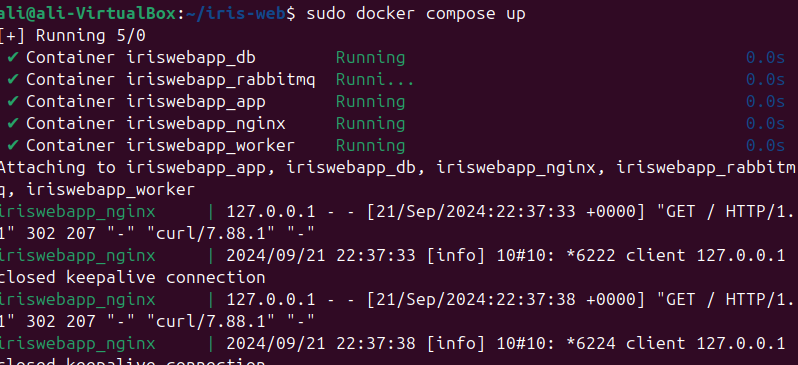Click the 0.0s timing for iriswebapp_db
The height and width of the screenshot is (365, 798).
(x=765, y=58)
